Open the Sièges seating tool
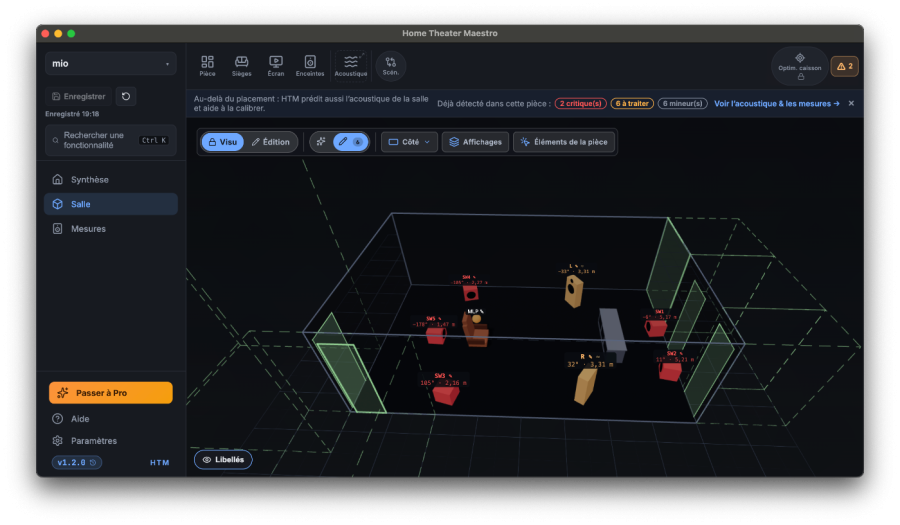Screen dimensions: 900x525 [x=242, y=66]
